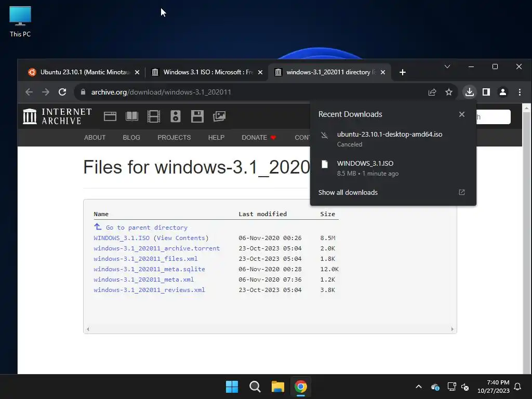532x399 pixels.
Task: Open Windows Start menu
Action: tap(232, 387)
